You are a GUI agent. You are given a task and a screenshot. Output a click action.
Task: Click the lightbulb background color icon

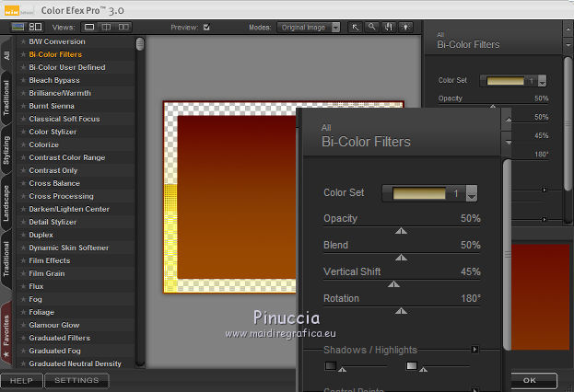[x=406, y=28]
